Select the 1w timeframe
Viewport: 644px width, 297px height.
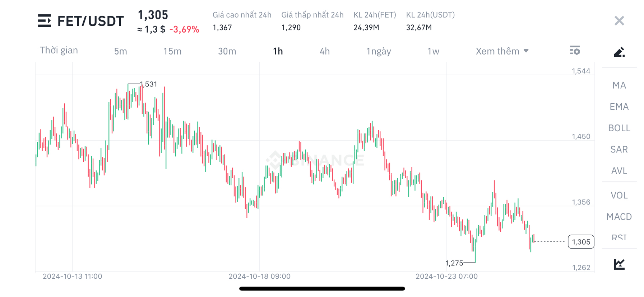(x=433, y=51)
